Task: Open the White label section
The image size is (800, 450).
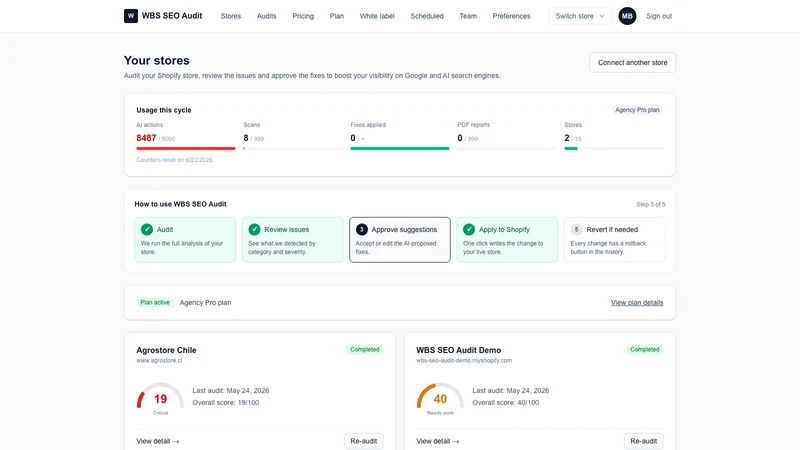Action: pyautogui.click(x=377, y=16)
